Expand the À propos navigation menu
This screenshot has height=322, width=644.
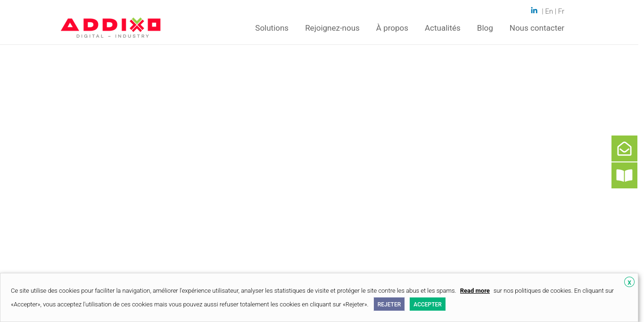click(x=392, y=28)
